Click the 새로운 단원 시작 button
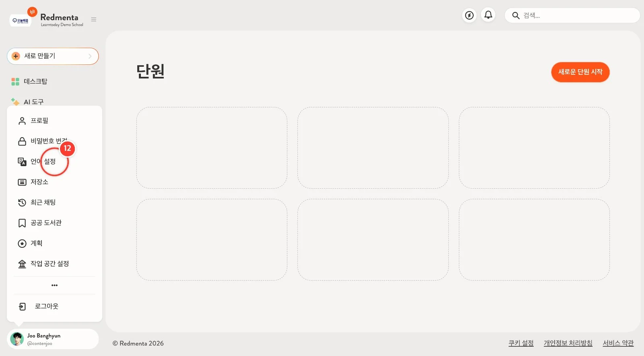The height and width of the screenshot is (356, 644). (580, 72)
